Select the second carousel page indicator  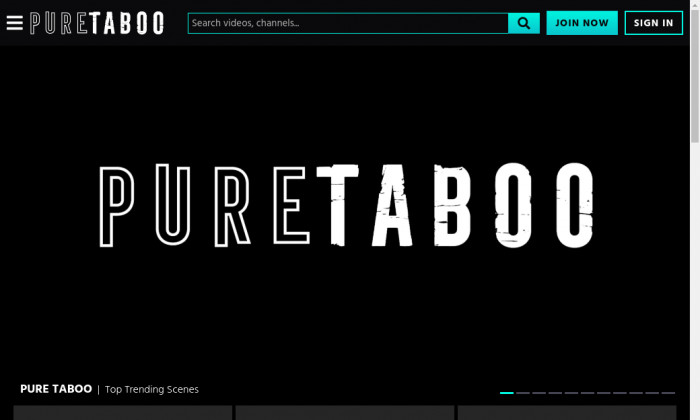(523, 393)
